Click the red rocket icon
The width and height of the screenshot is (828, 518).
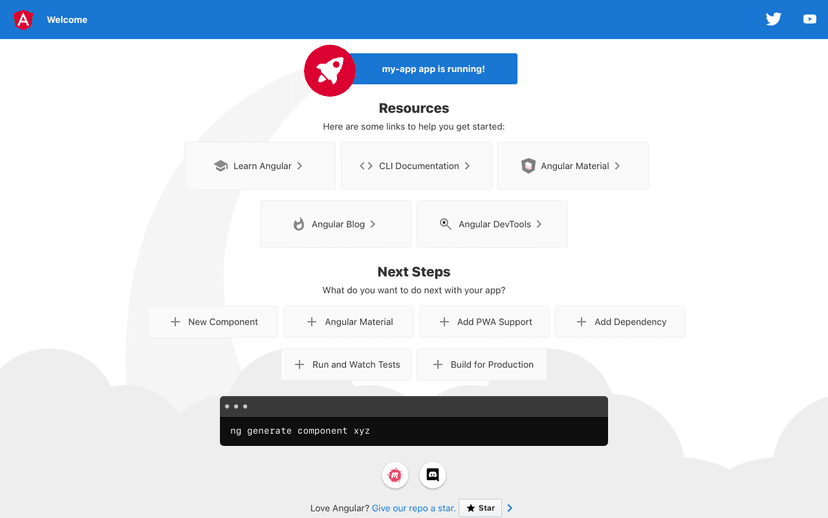330,71
